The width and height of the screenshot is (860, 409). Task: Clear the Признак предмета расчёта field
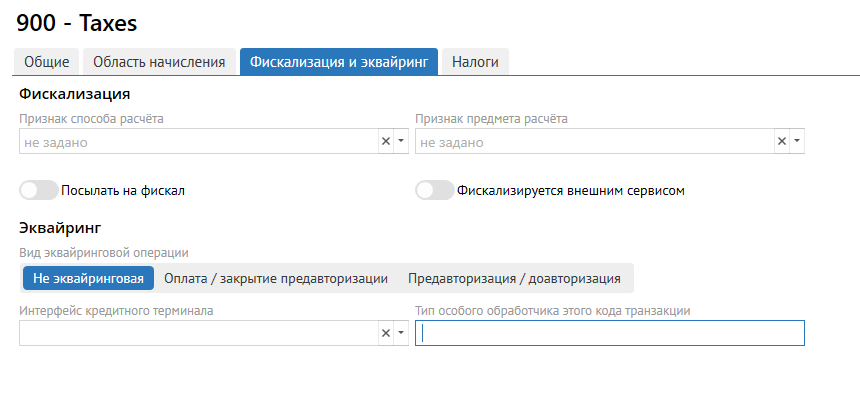click(781, 142)
